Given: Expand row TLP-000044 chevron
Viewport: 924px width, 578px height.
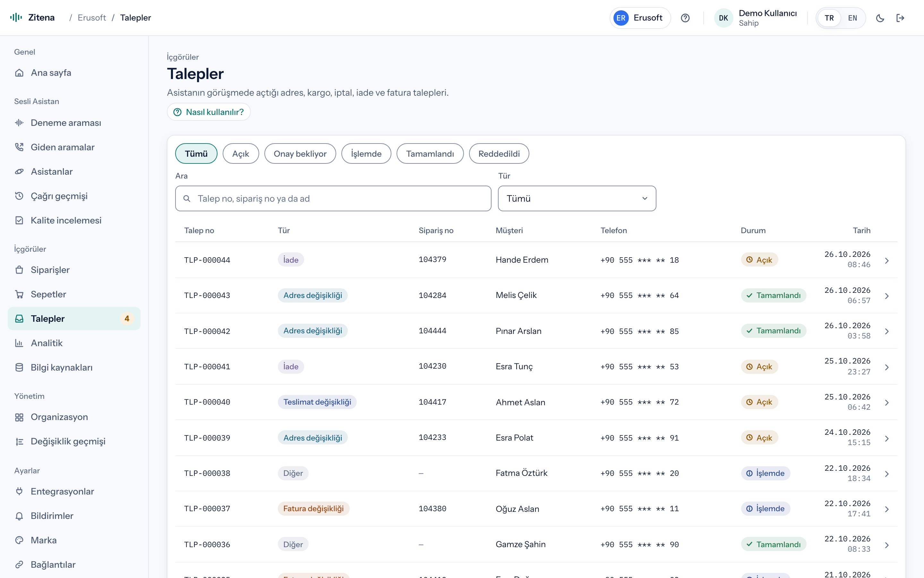Looking at the screenshot, I should pyautogui.click(x=886, y=260).
